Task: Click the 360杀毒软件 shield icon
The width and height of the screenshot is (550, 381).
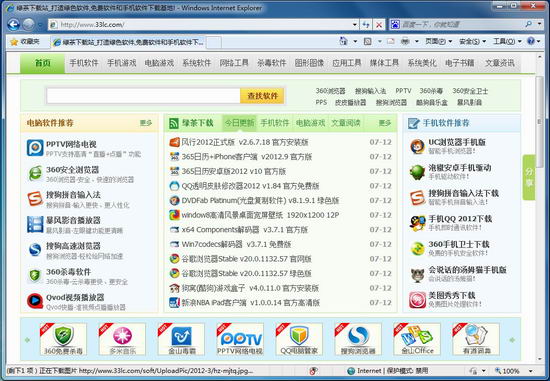Action: point(35,275)
